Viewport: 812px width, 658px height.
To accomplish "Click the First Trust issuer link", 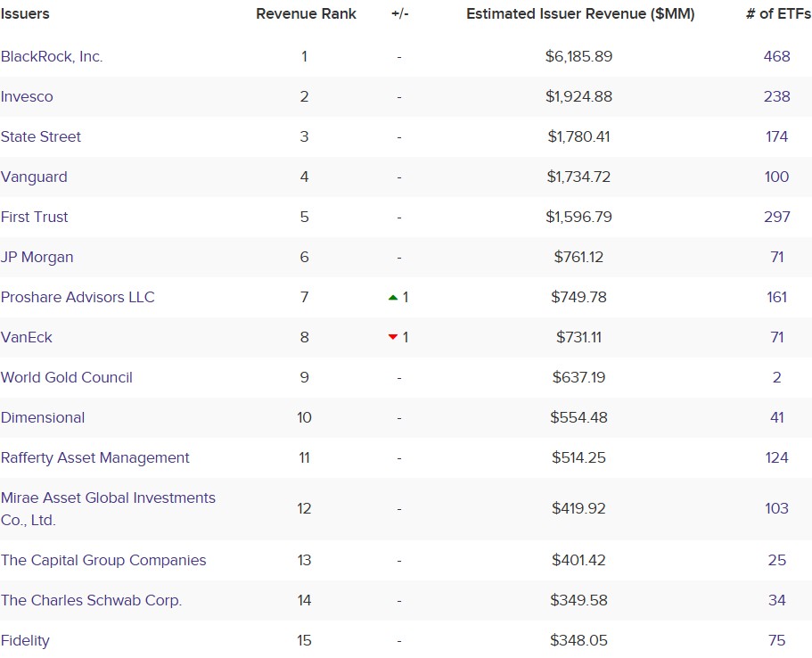I will 35,217.
